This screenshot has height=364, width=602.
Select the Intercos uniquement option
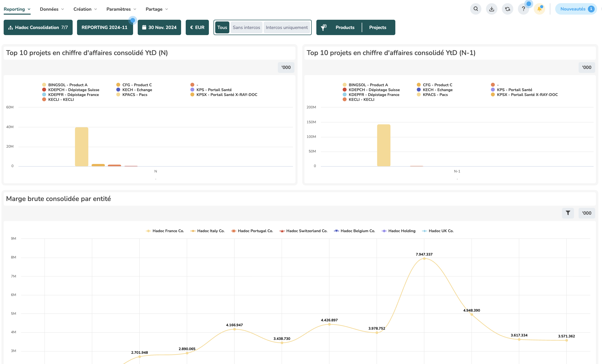287,27
